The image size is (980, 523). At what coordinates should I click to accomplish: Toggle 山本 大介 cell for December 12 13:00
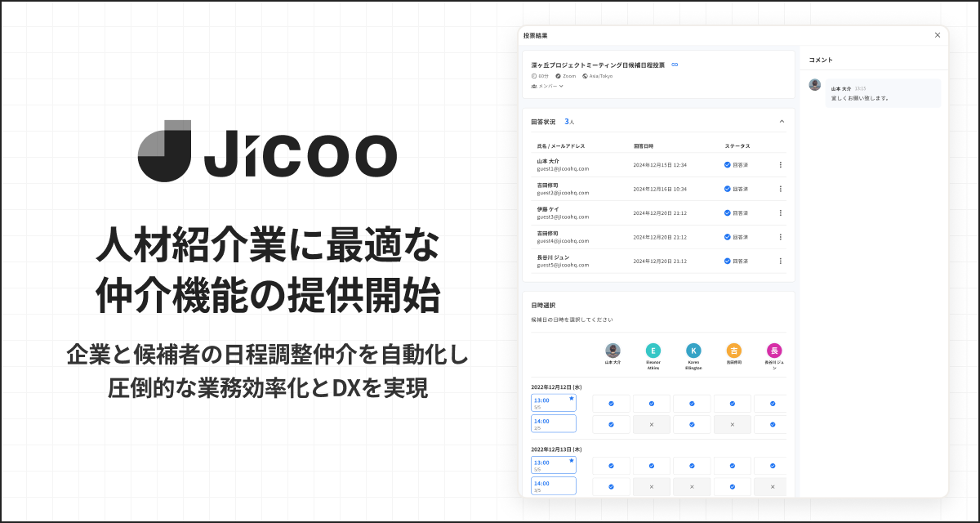pyautogui.click(x=611, y=404)
